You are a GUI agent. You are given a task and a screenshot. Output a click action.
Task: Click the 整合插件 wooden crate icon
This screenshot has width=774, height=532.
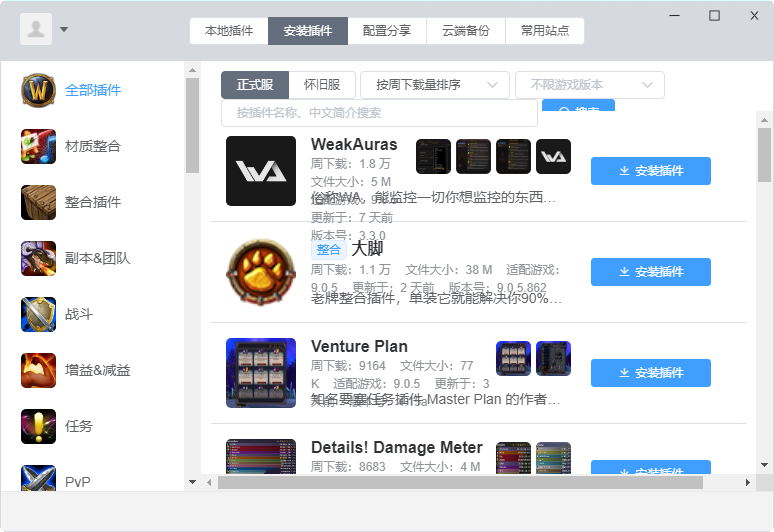click(x=38, y=202)
